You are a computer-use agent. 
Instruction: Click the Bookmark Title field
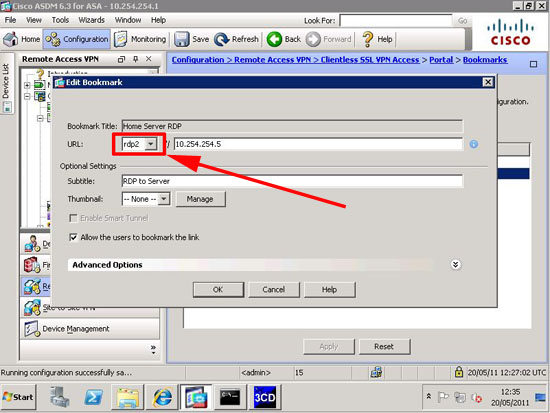pyautogui.click(x=292, y=126)
